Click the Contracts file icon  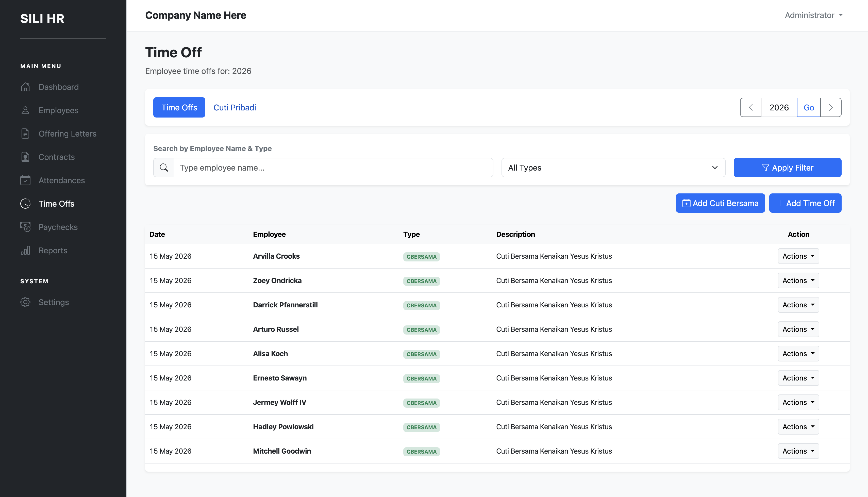(x=25, y=157)
